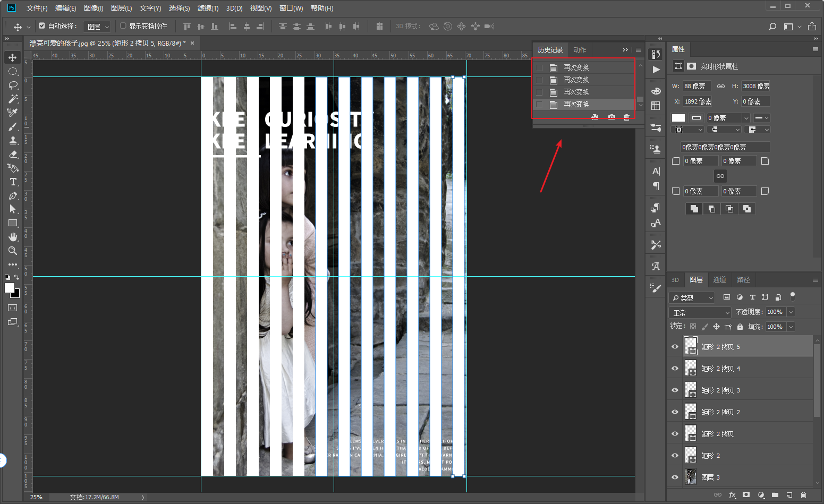Click the exclude overlapping shapes button
Viewport: 824px width, 504px height.
click(x=747, y=209)
